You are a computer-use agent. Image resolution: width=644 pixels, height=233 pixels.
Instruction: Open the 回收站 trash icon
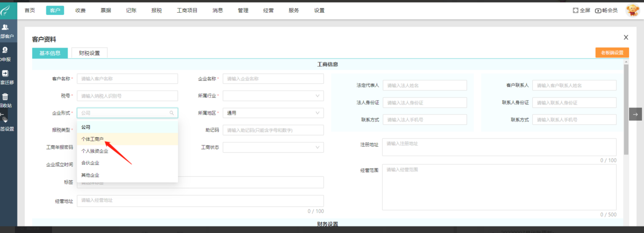(x=5, y=97)
